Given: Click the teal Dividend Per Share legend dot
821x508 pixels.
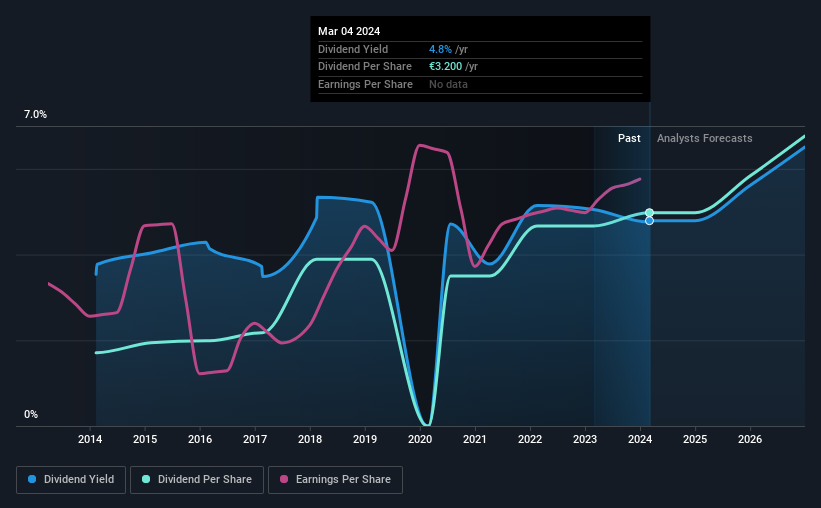Looking at the screenshot, I should pyautogui.click(x=146, y=479).
